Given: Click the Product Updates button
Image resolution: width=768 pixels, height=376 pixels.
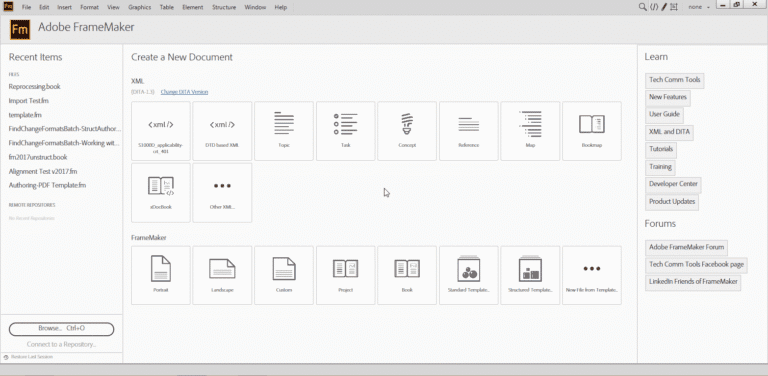Looking at the screenshot, I should pos(672,202).
